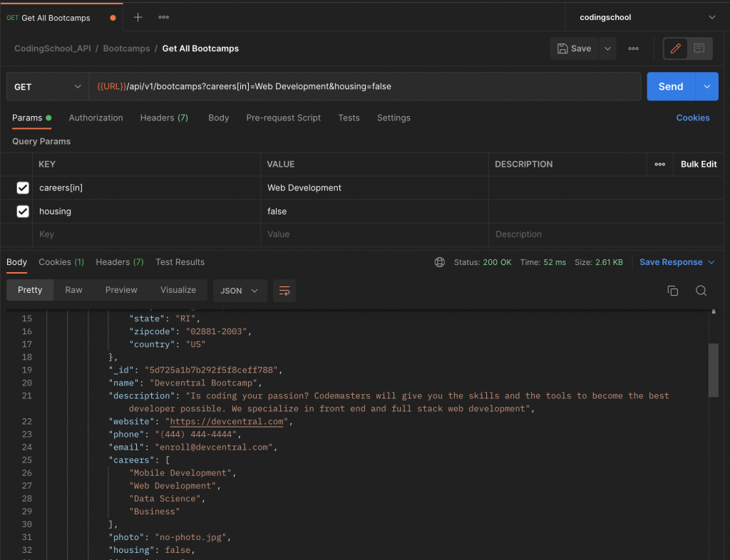This screenshot has width=730, height=560.
Task: Expand the Save Response dropdown
Action: coord(711,262)
